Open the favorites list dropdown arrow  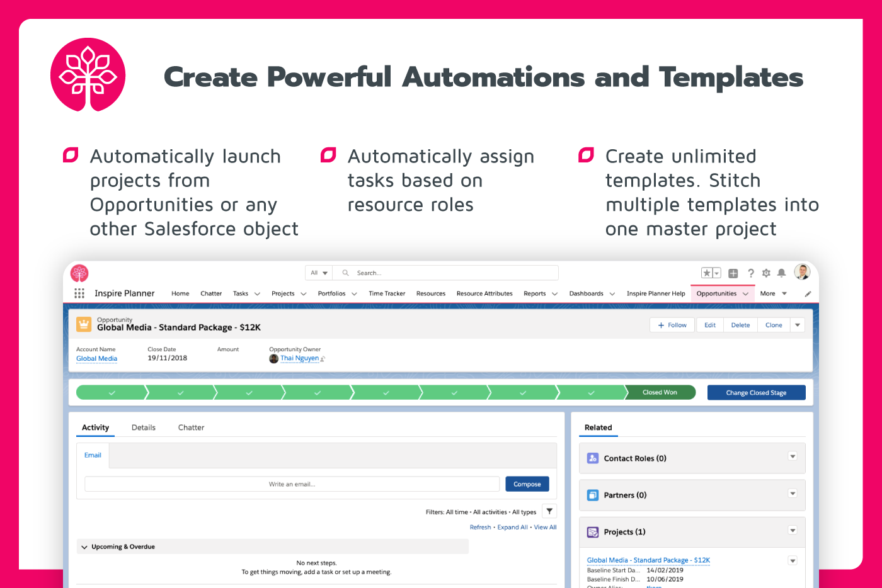click(x=716, y=273)
